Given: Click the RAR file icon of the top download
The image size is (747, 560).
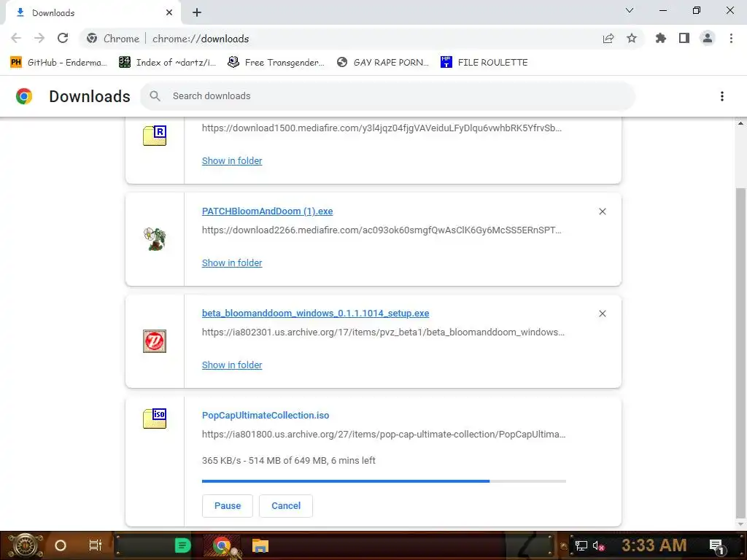Looking at the screenshot, I should [x=155, y=135].
